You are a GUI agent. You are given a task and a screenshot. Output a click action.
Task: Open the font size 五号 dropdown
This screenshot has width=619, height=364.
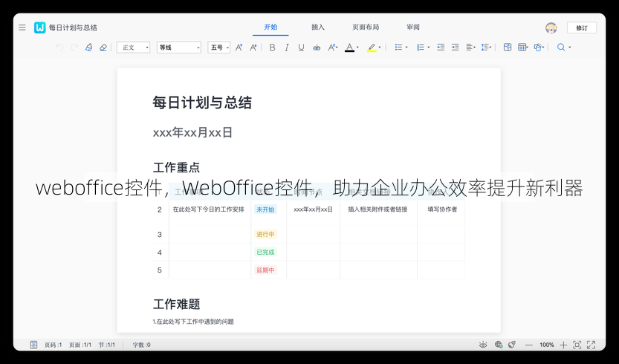tap(218, 48)
